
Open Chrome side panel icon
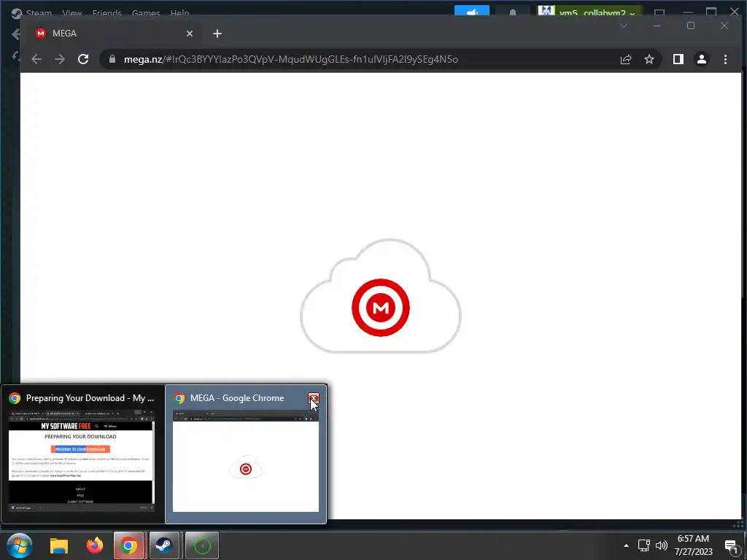(x=678, y=59)
